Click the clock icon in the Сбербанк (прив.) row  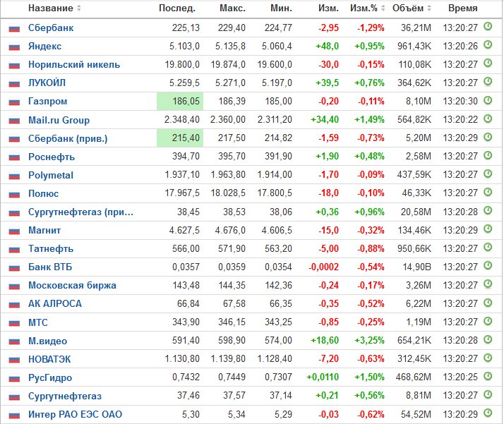488,137
